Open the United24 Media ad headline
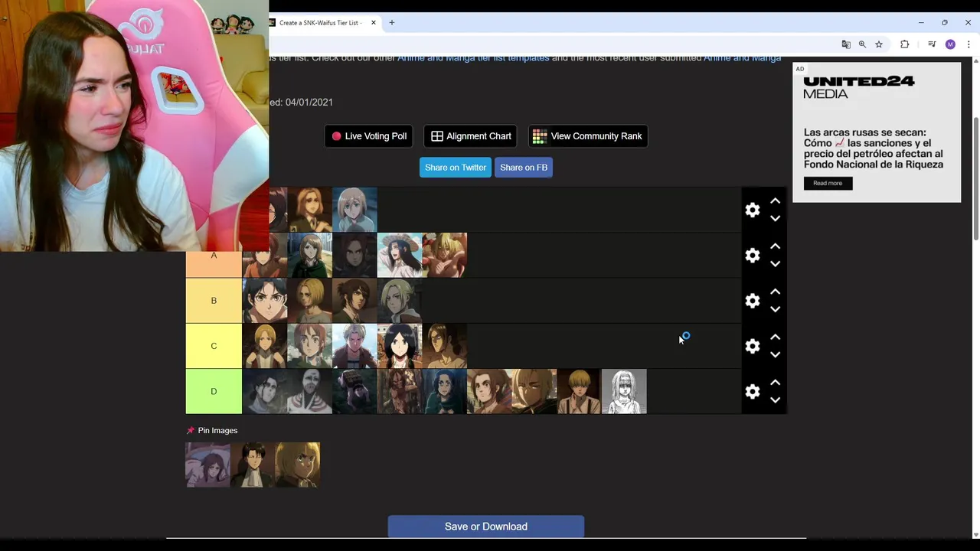Image resolution: width=980 pixels, height=551 pixels. click(873, 148)
